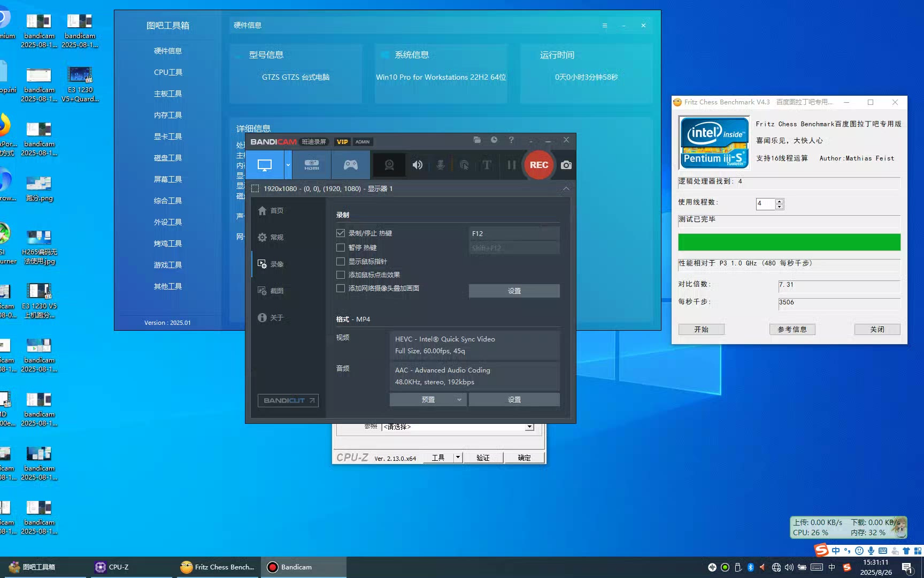The width and height of the screenshot is (924, 578).
Task: Enable 暂停 热键 checkbox
Action: [x=341, y=248]
